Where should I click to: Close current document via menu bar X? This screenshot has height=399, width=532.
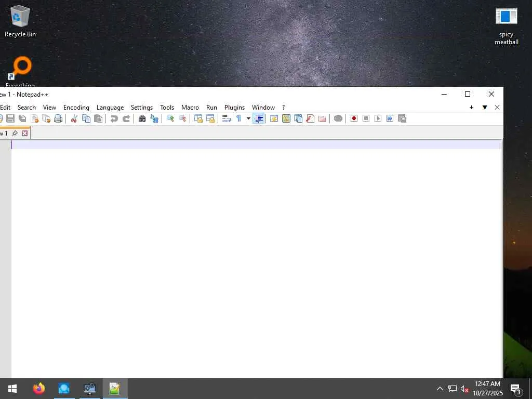point(497,107)
